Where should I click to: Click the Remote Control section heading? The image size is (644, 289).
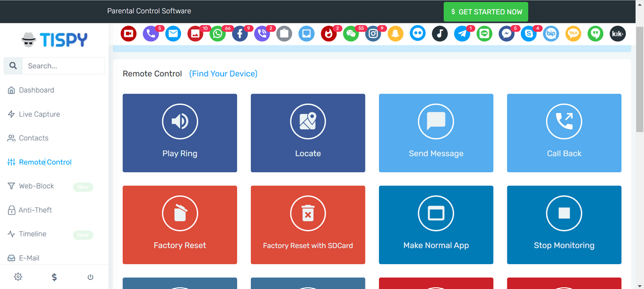pyautogui.click(x=153, y=74)
